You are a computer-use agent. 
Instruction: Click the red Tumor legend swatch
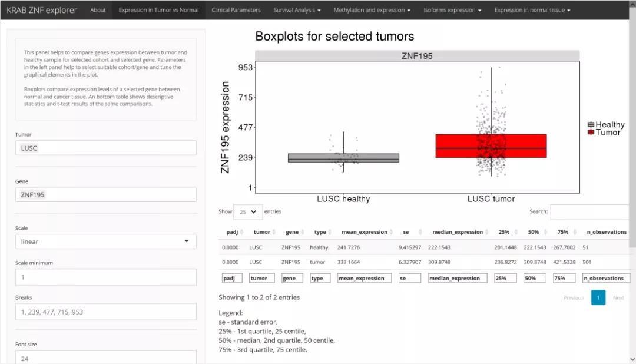(591, 133)
